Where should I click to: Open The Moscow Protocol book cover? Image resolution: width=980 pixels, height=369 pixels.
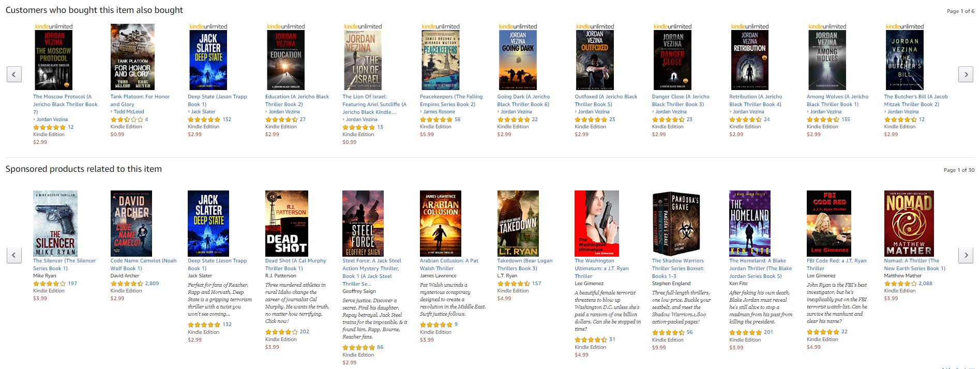tap(53, 60)
